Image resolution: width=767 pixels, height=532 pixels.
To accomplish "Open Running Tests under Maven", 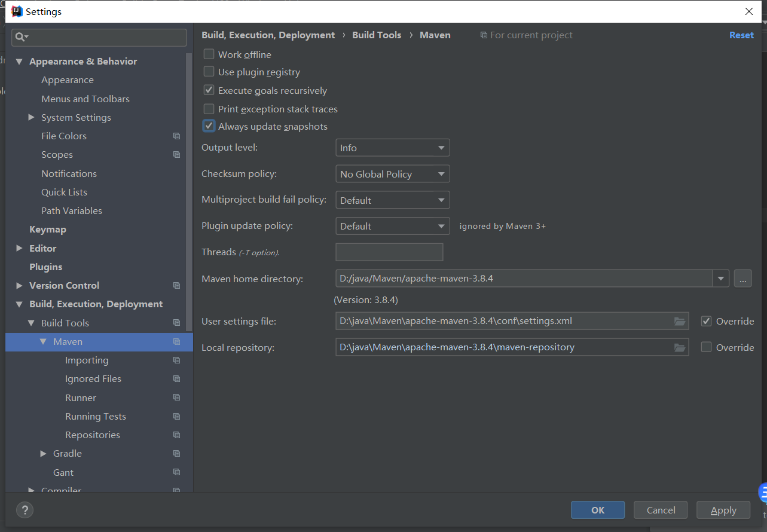I will (x=96, y=416).
